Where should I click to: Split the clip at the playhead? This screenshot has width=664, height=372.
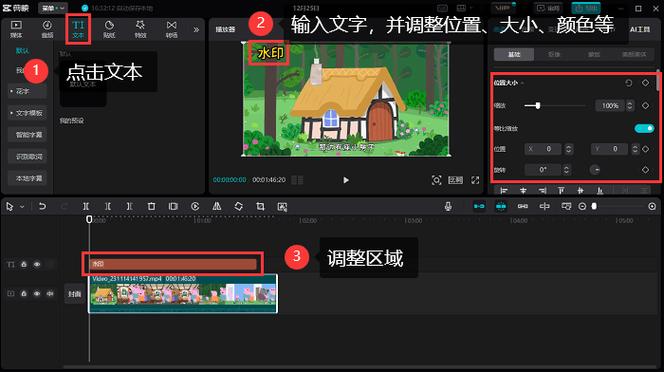(x=86, y=206)
